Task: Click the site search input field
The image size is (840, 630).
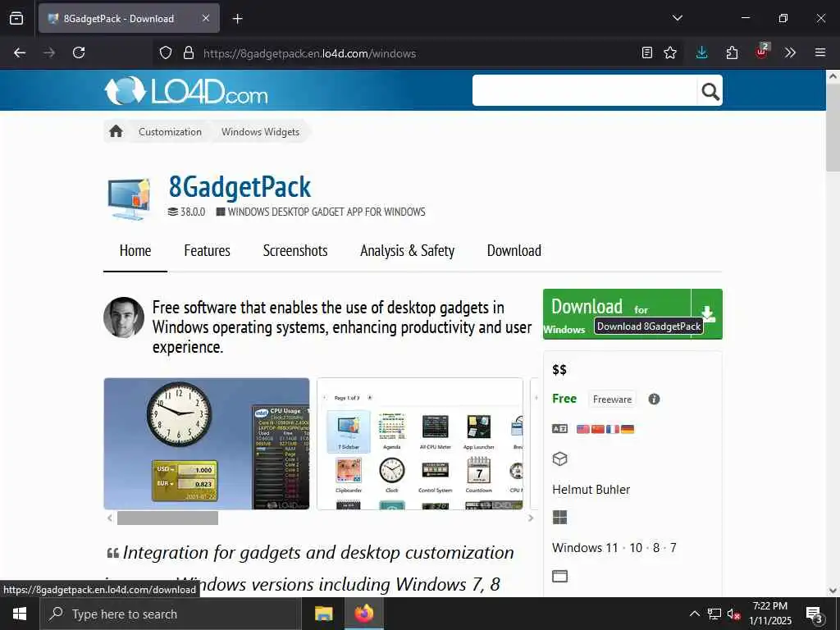Action: pyautogui.click(x=584, y=90)
